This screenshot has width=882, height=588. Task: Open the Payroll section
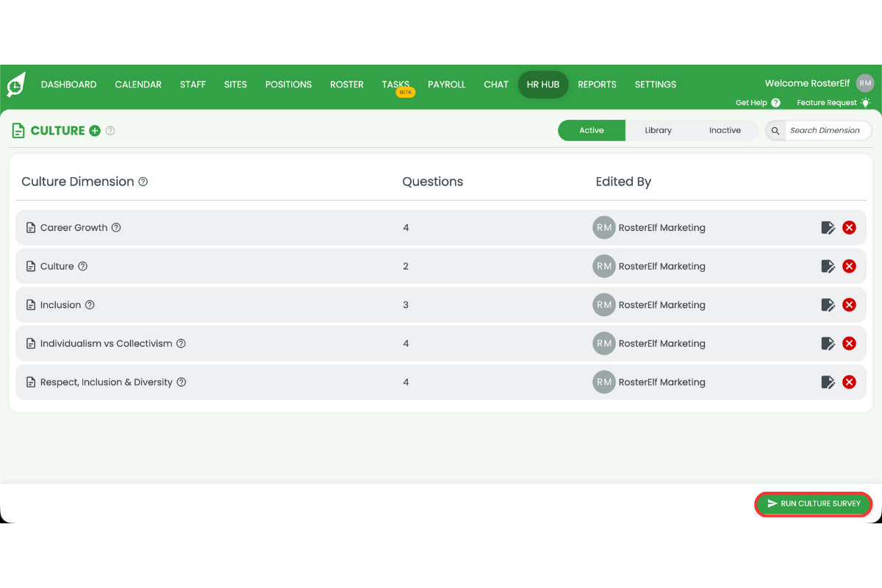point(447,85)
